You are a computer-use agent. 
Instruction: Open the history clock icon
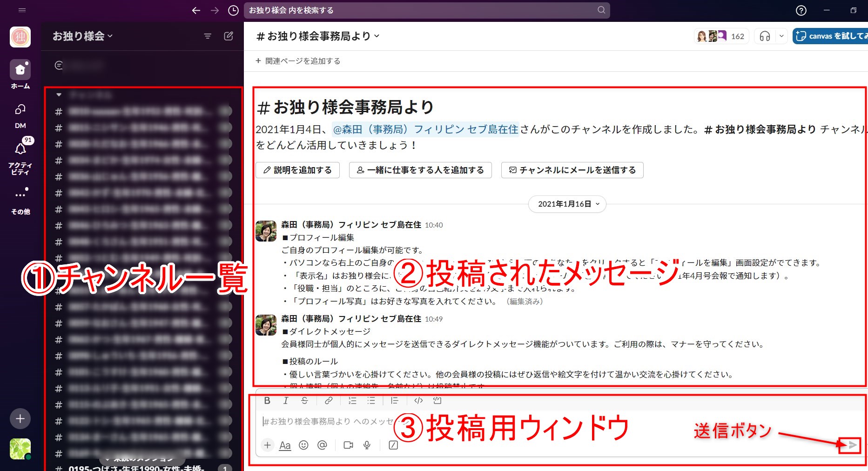coord(234,10)
